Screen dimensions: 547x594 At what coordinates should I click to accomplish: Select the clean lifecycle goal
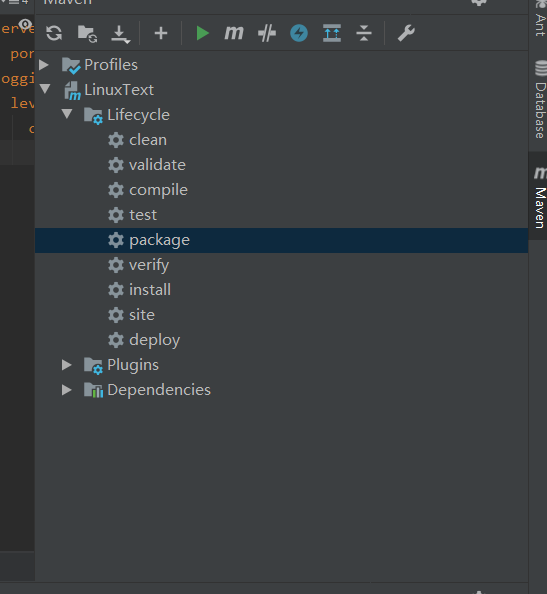click(x=148, y=140)
